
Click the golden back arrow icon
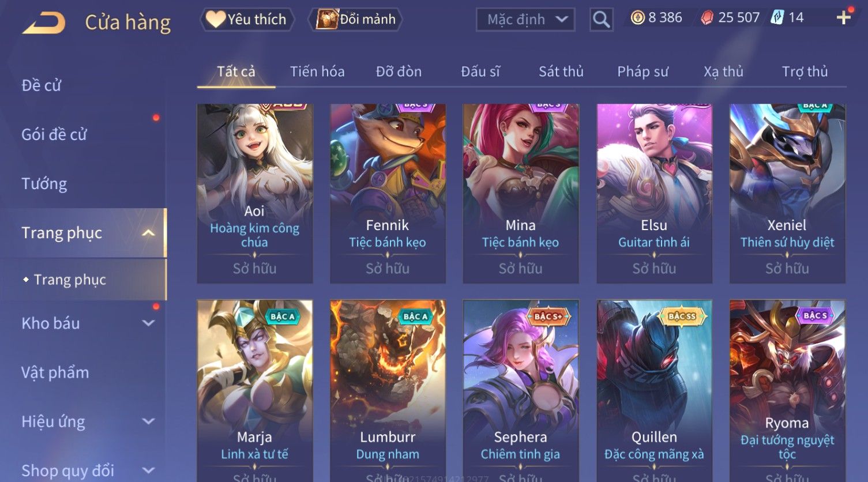(x=43, y=22)
